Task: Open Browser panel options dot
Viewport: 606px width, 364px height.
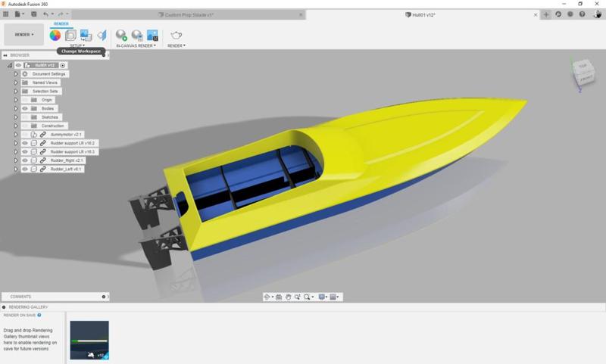Action: tap(104, 55)
